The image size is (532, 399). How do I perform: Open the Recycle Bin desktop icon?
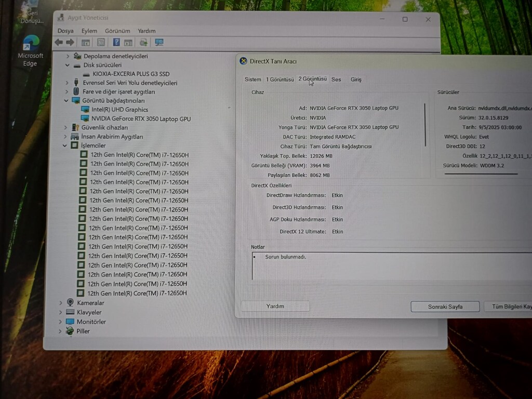[x=32, y=14]
